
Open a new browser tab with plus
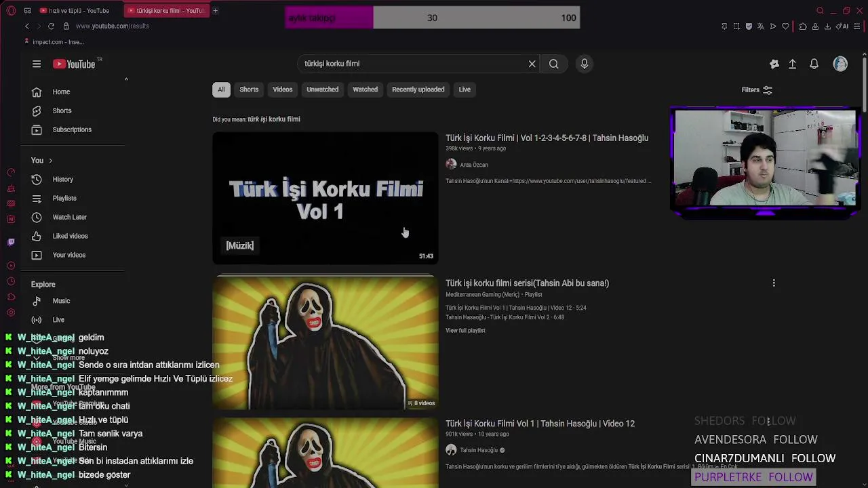coord(215,11)
